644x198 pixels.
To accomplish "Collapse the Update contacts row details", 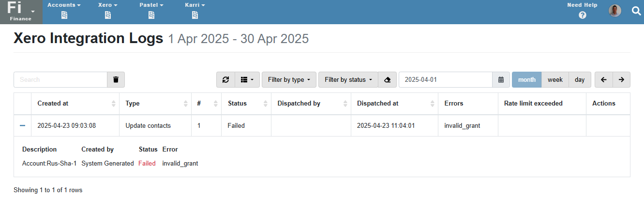I will [x=22, y=126].
